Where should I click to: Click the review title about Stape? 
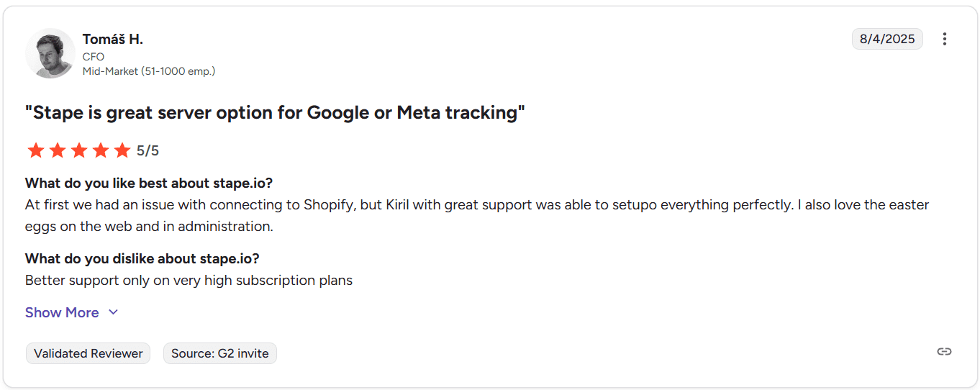click(x=275, y=113)
